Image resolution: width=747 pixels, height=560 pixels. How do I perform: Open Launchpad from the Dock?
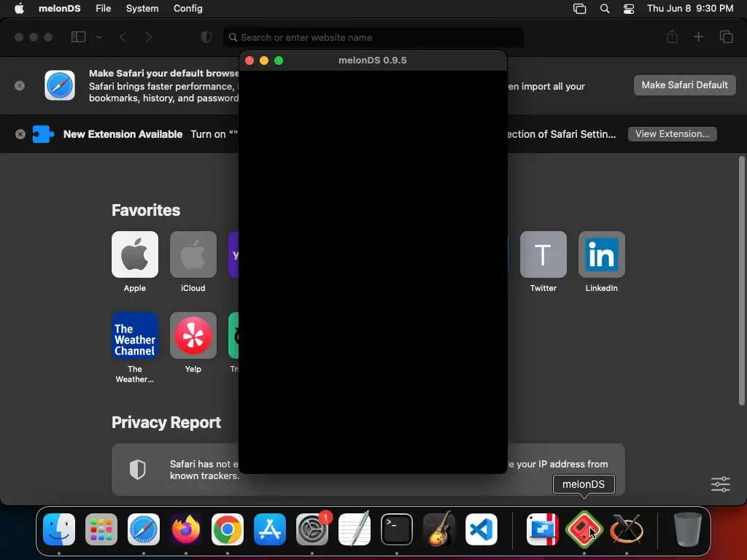101,529
